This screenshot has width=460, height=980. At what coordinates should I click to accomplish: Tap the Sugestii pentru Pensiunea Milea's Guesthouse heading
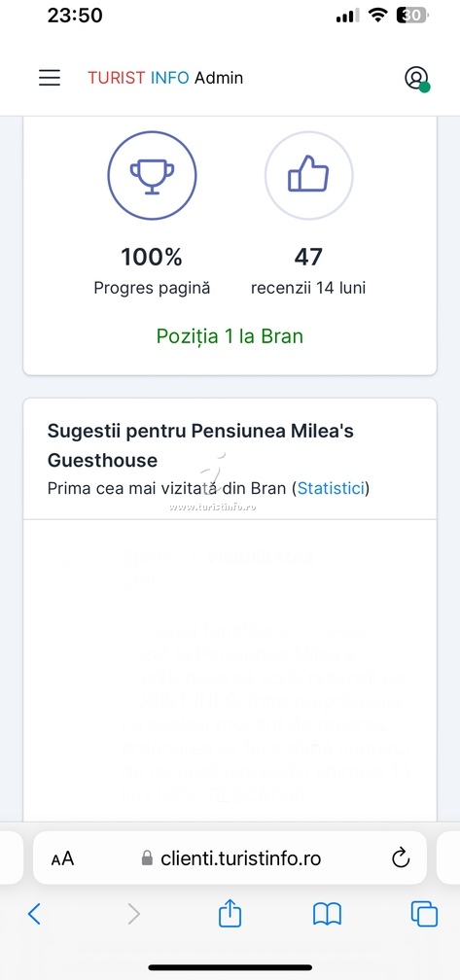[200, 445]
